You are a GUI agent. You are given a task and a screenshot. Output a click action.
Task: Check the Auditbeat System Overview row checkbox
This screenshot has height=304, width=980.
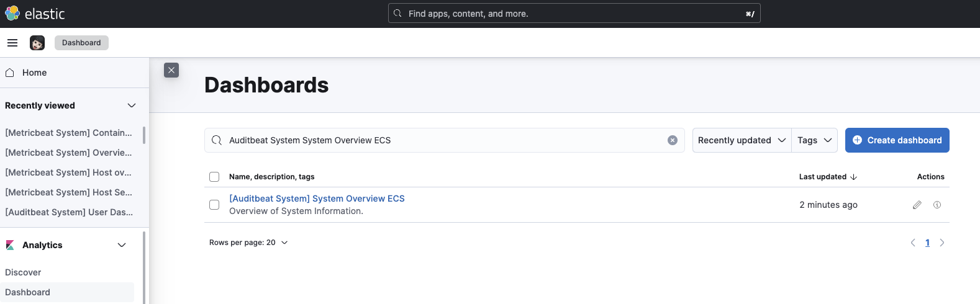(x=214, y=205)
